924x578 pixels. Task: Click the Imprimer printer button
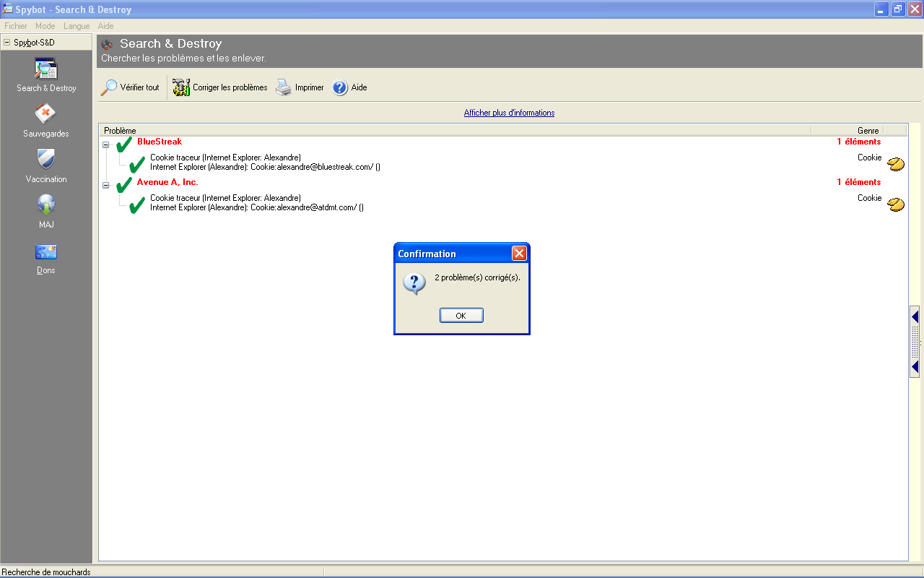(300, 87)
